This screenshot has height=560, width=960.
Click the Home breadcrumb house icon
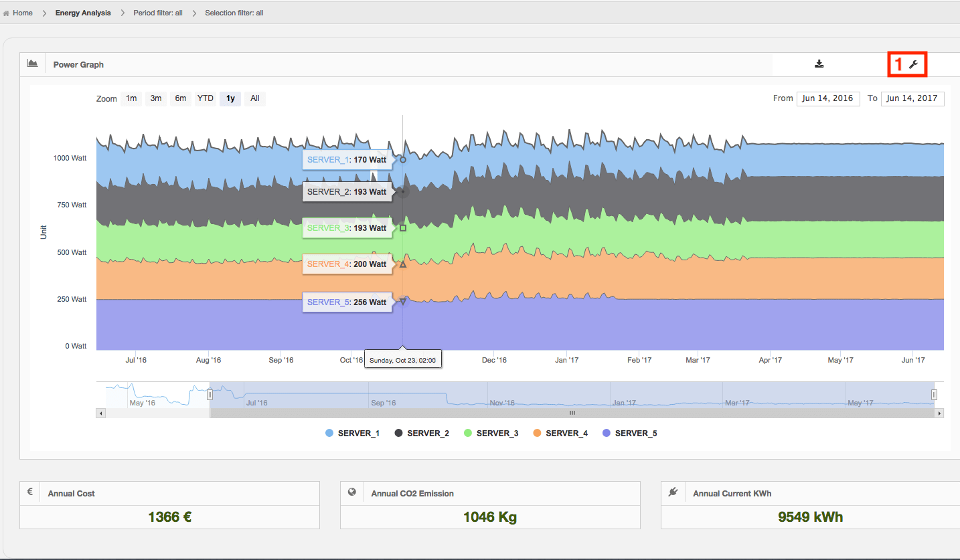pos(6,13)
